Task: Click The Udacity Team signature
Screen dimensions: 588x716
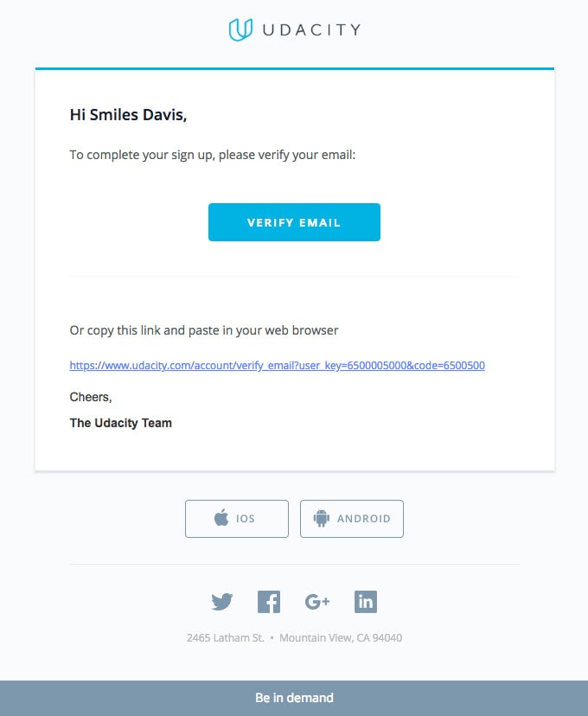Action: click(121, 423)
